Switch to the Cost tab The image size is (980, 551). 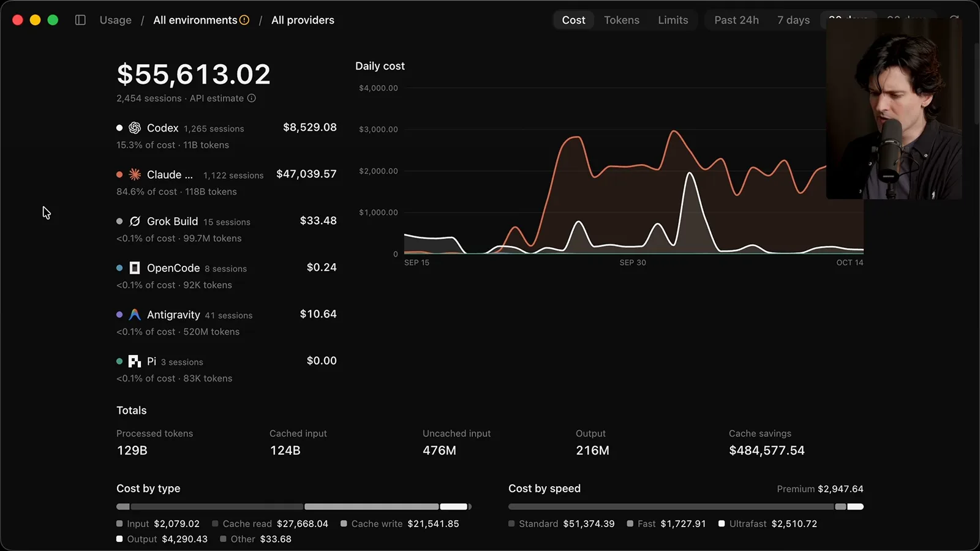574,20
